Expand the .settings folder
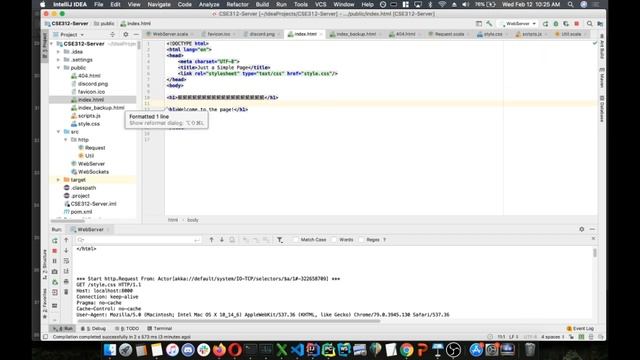The image size is (640, 360). tap(58, 60)
